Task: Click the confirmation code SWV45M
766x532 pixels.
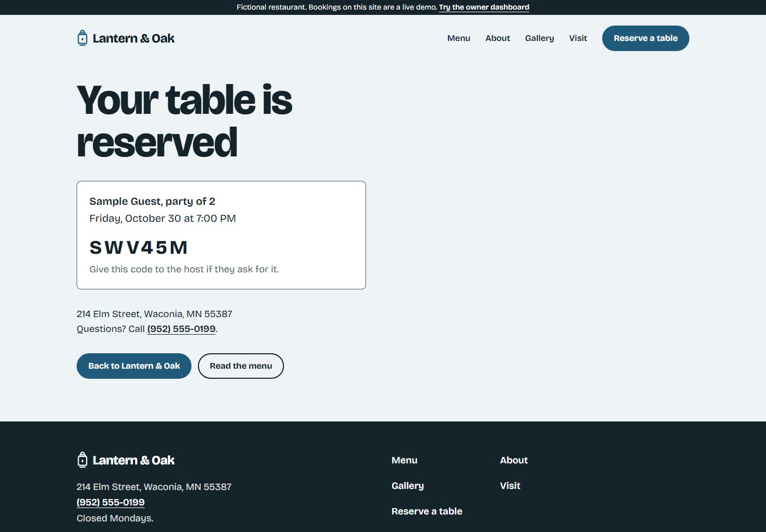Action: click(x=139, y=247)
